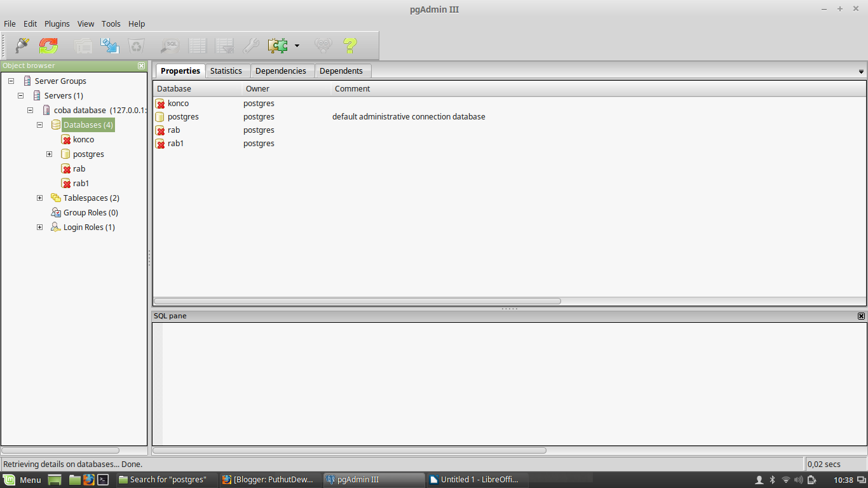The height and width of the screenshot is (488, 868).
Task: Expand the postgres database node
Action: click(x=49, y=154)
